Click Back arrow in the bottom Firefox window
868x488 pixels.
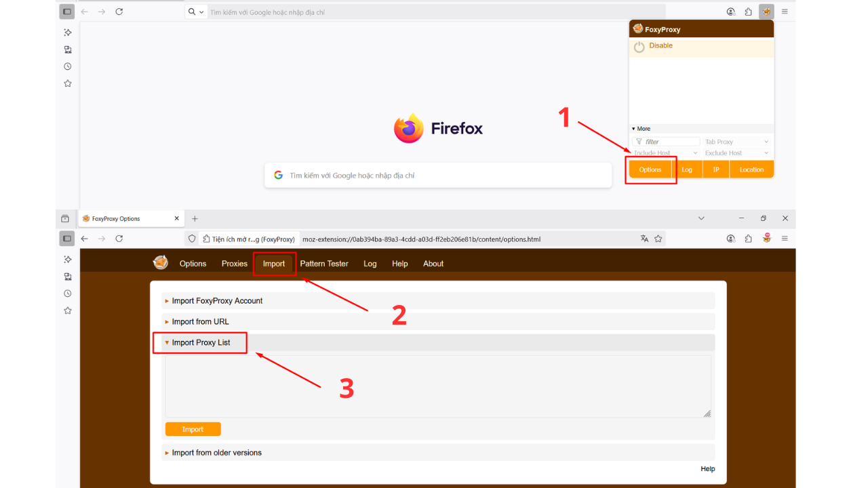[x=84, y=239]
